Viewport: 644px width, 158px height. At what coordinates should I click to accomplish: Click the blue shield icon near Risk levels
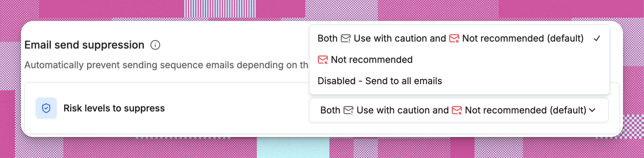(x=46, y=108)
